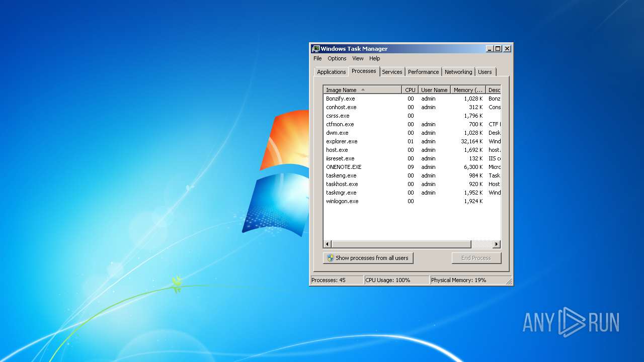Open the Networking tab

pyautogui.click(x=458, y=72)
